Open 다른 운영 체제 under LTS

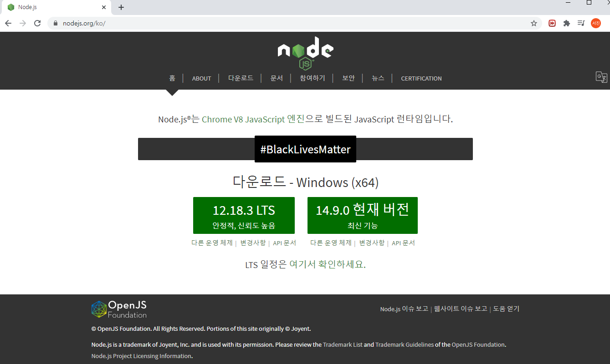click(x=212, y=243)
